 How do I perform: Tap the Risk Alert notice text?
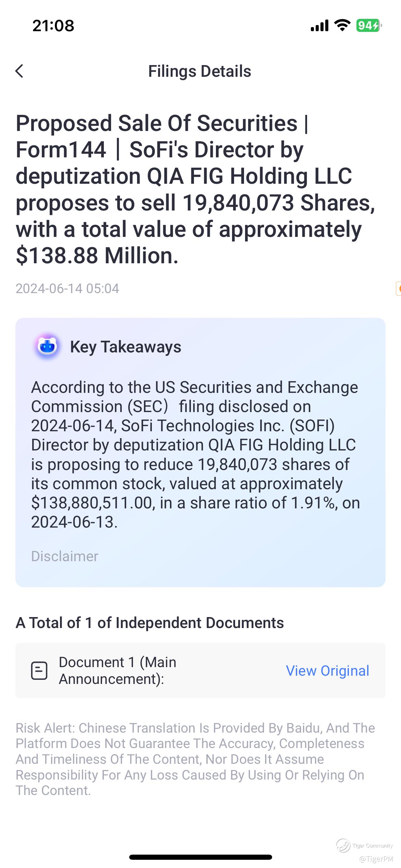[x=195, y=759]
